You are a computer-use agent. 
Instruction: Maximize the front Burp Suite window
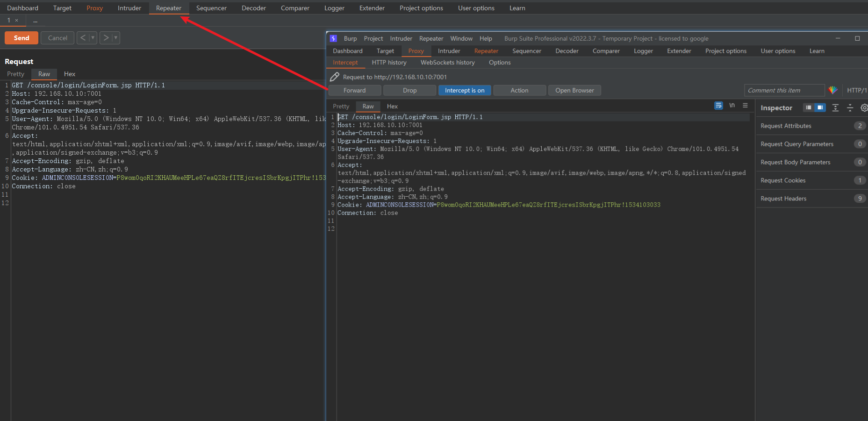(857, 38)
